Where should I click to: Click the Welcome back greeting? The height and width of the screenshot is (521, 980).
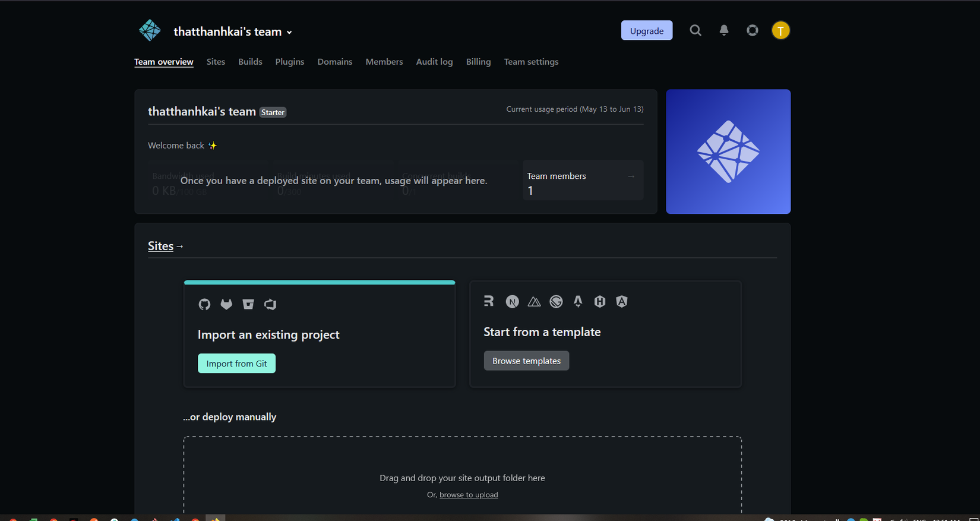[x=182, y=146]
